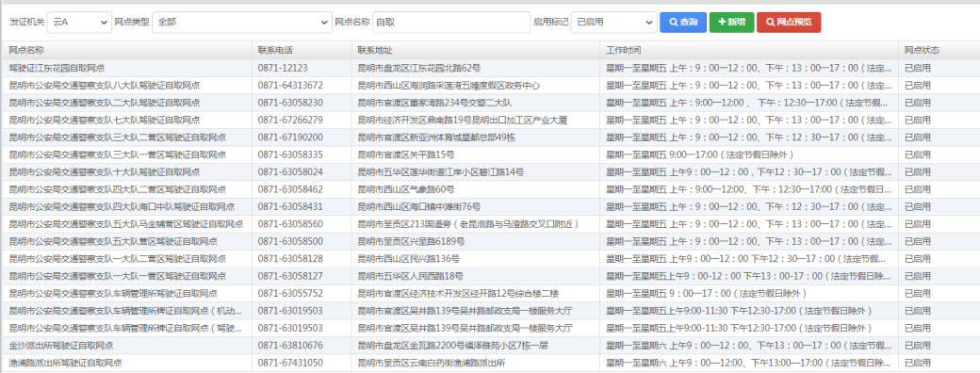
Task: Select the row 驾驶证江东花园自取网点
Action: [490, 68]
